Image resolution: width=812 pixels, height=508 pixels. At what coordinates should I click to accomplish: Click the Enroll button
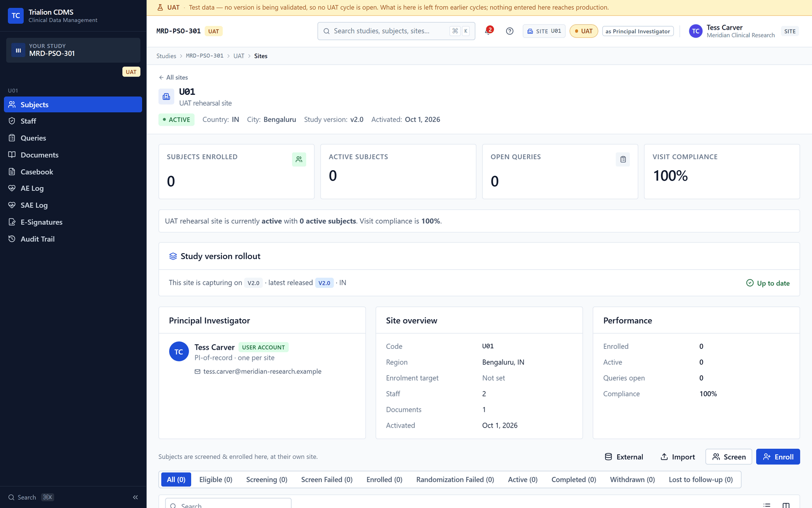(778, 457)
